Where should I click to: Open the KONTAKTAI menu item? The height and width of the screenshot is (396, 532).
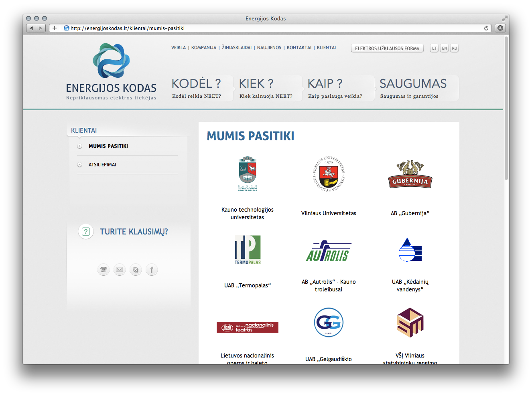tap(299, 48)
